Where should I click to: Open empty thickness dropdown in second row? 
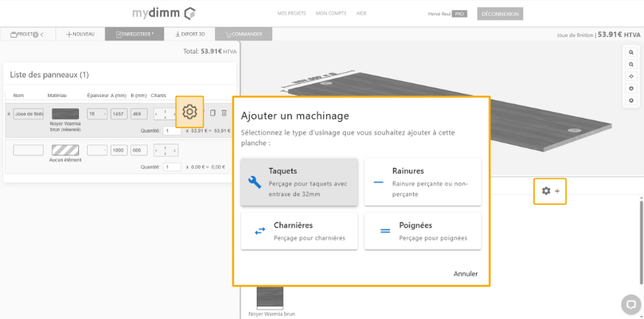[97, 150]
